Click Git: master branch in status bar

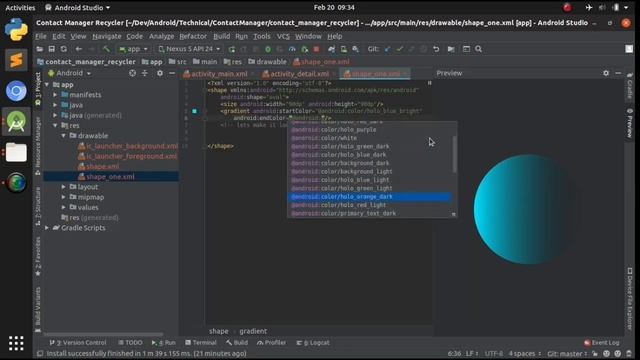(x=566, y=353)
